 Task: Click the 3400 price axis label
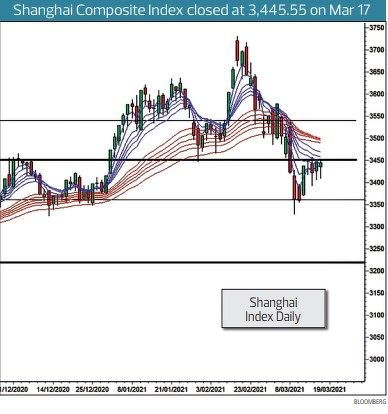coord(377,183)
